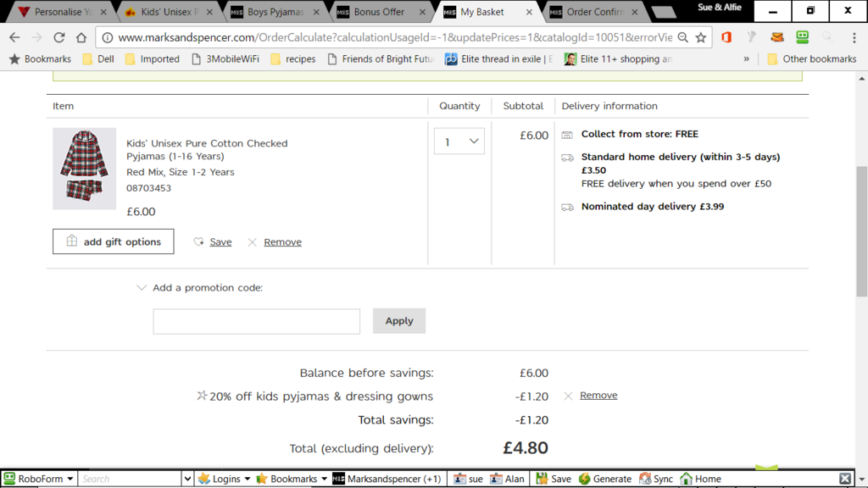Image resolution: width=868 pixels, height=488 pixels.
Task: Close the RoboForm toolbar
Action: pyautogui.click(x=845, y=479)
